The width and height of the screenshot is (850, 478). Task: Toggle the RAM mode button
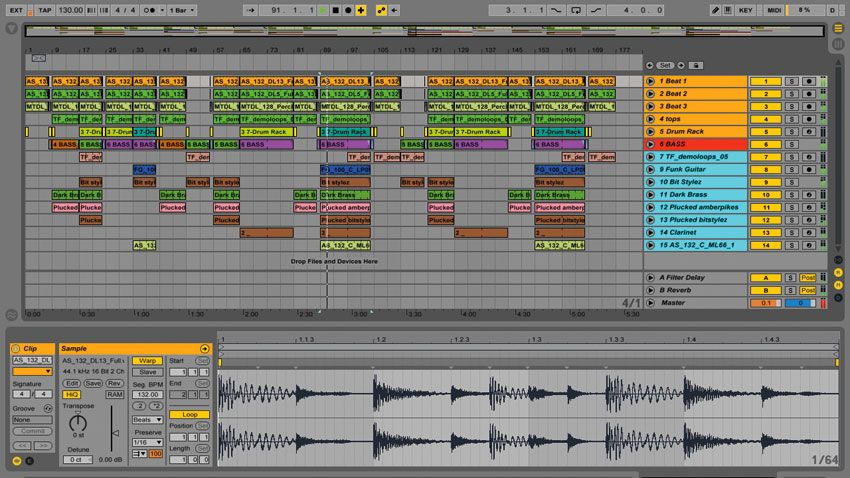pos(114,395)
